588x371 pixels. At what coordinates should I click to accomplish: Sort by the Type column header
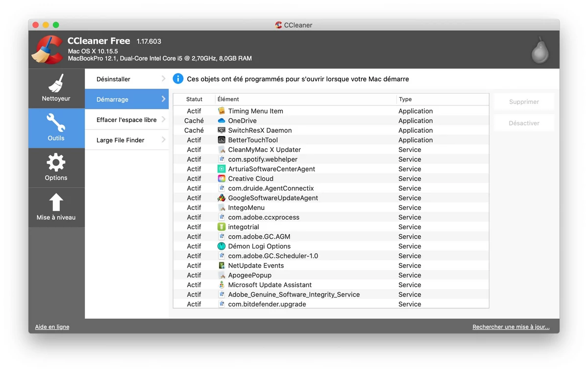pos(443,99)
